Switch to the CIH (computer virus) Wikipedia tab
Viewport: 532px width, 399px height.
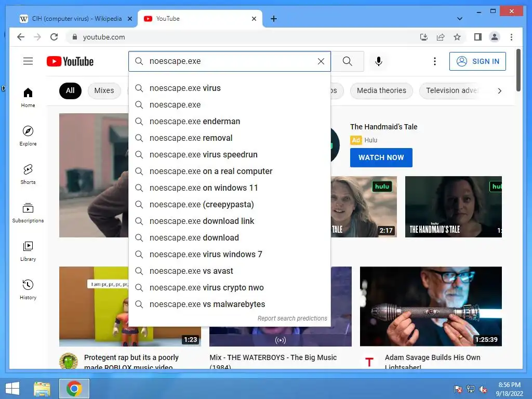click(x=76, y=19)
